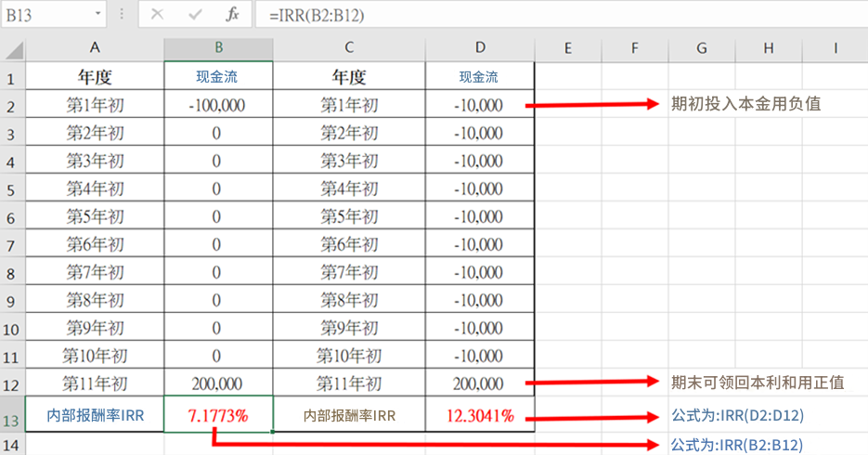Select column A header

pos(95,48)
